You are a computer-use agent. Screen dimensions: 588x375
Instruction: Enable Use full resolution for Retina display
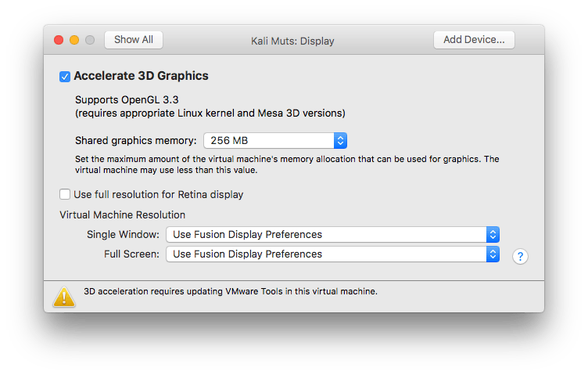65,194
